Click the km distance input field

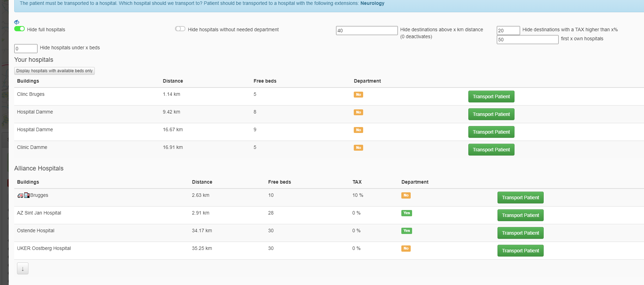[x=367, y=31]
